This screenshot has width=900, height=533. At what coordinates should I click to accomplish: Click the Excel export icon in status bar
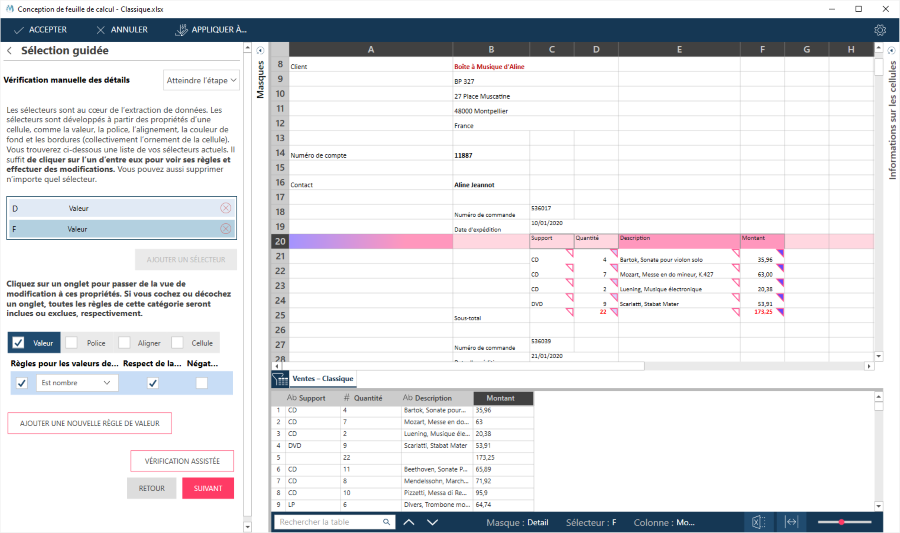pos(758,522)
